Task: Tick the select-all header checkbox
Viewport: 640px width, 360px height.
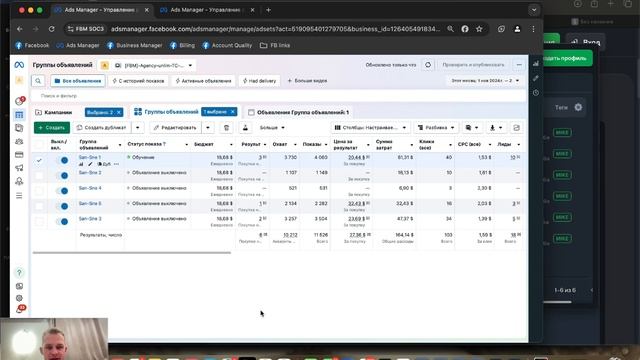Action: tap(39, 144)
